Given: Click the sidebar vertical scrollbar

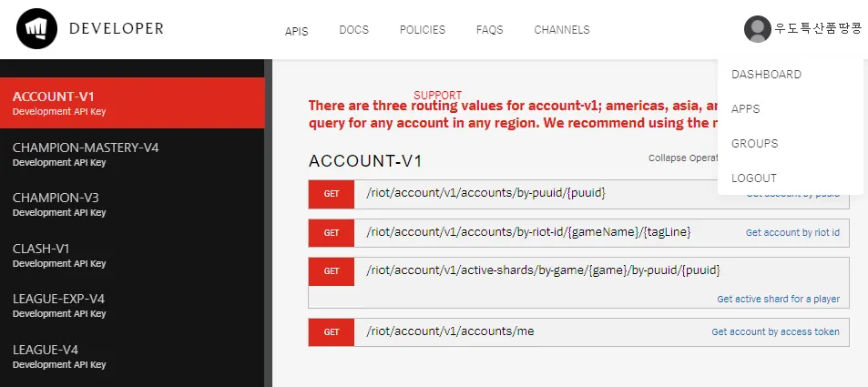Looking at the screenshot, I should 268,223.
